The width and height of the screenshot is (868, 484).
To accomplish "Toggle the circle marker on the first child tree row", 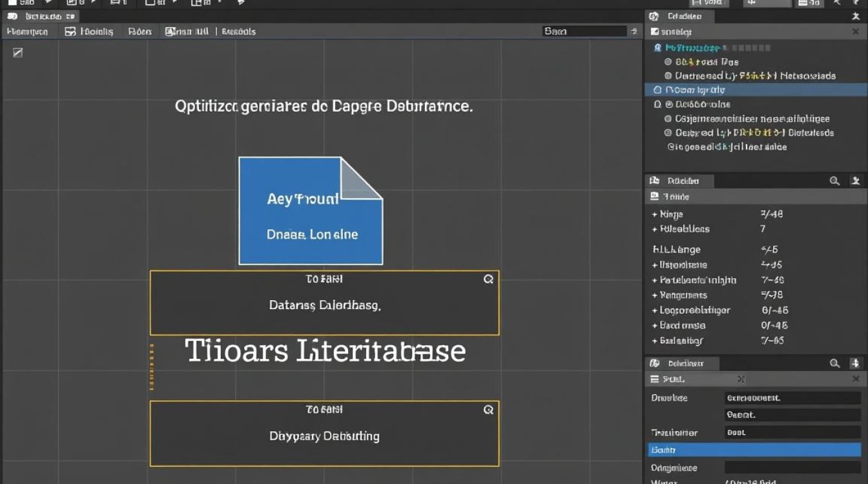I will (668, 63).
